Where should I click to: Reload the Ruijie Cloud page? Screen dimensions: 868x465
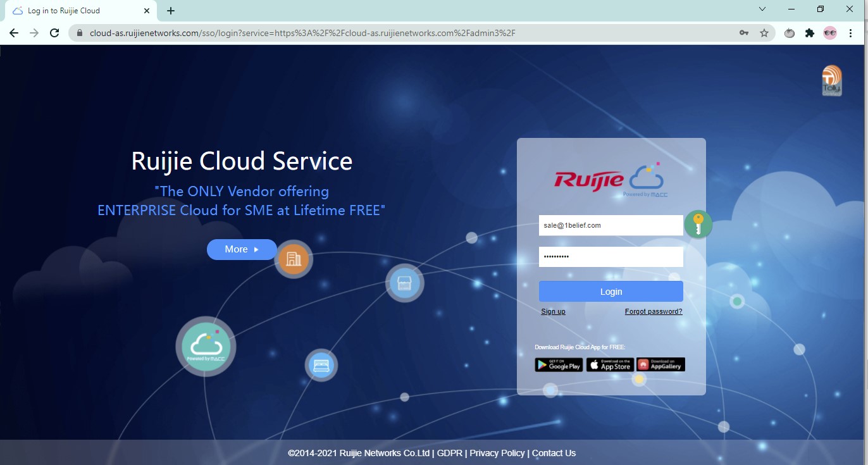[54, 33]
